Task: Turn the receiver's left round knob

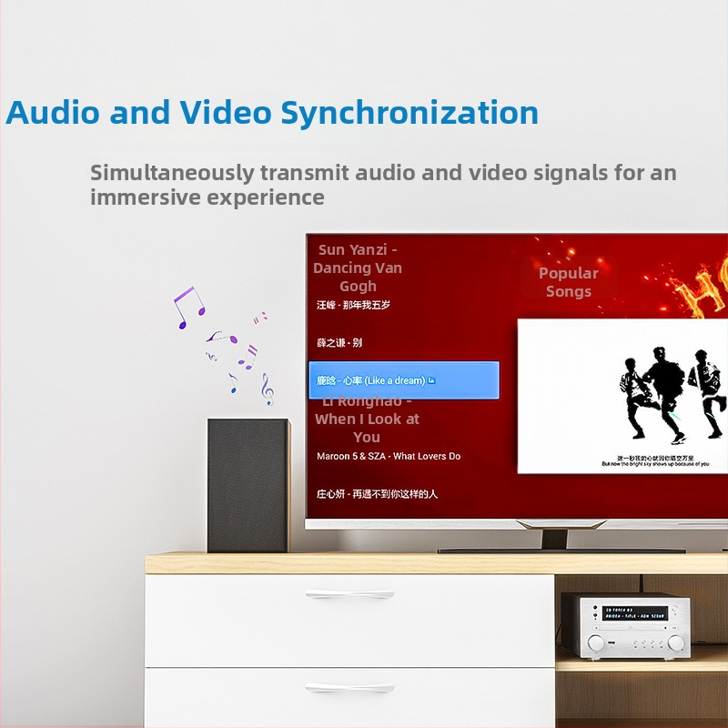Action: [595, 643]
